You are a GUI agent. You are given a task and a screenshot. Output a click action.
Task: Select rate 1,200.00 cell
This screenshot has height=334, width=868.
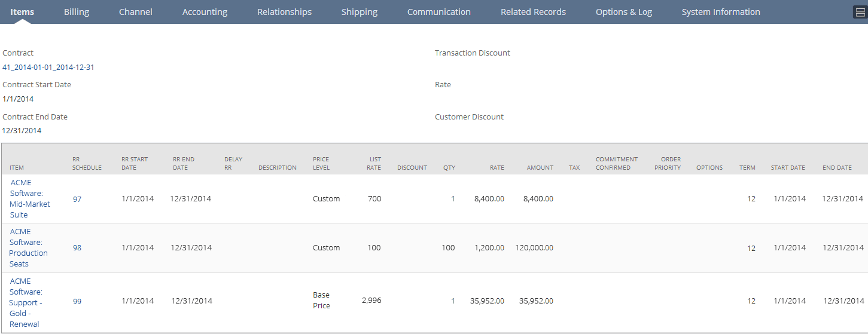pyautogui.click(x=489, y=248)
